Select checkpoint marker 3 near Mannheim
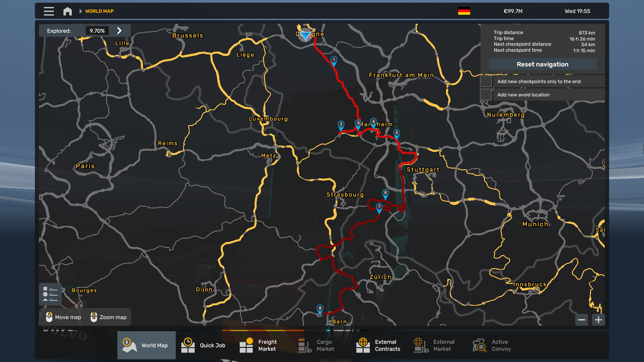644x362 pixels. (x=358, y=124)
